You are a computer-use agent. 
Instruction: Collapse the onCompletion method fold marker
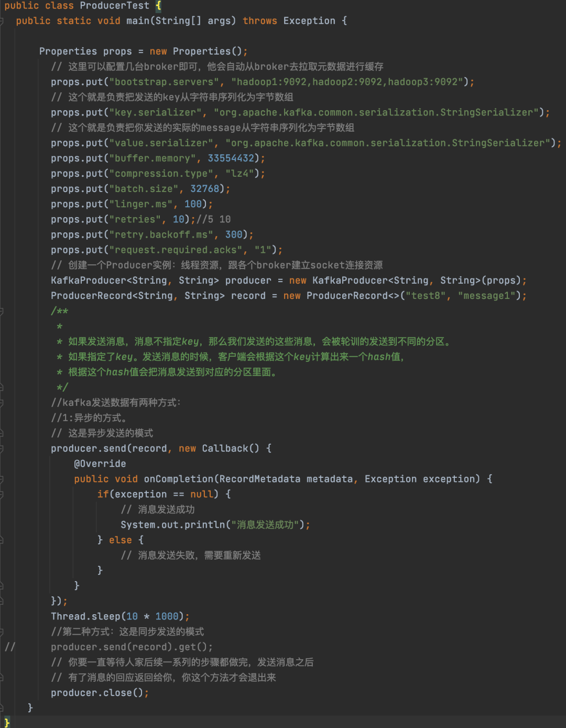point(2,479)
